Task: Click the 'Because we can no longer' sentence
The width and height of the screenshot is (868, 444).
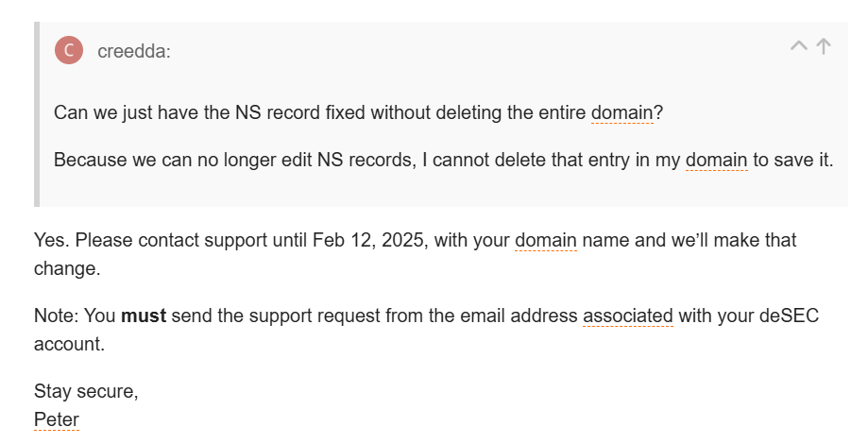Action: click(443, 160)
